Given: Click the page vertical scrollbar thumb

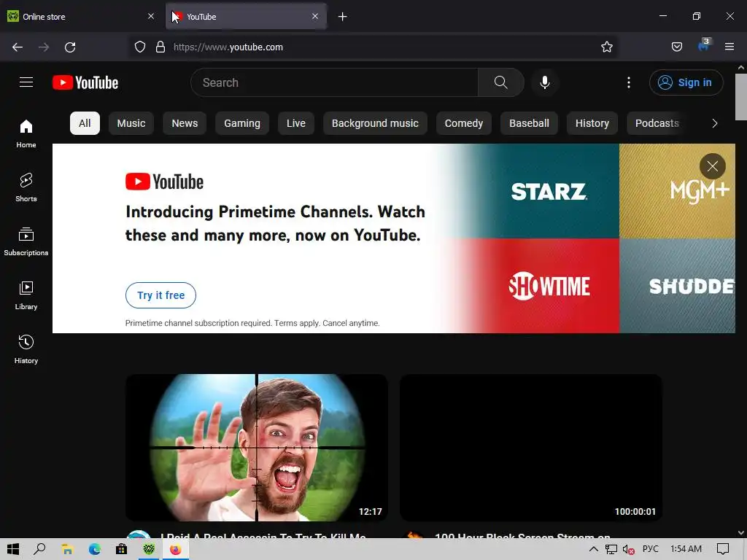Looking at the screenshot, I should [x=741, y=97].
